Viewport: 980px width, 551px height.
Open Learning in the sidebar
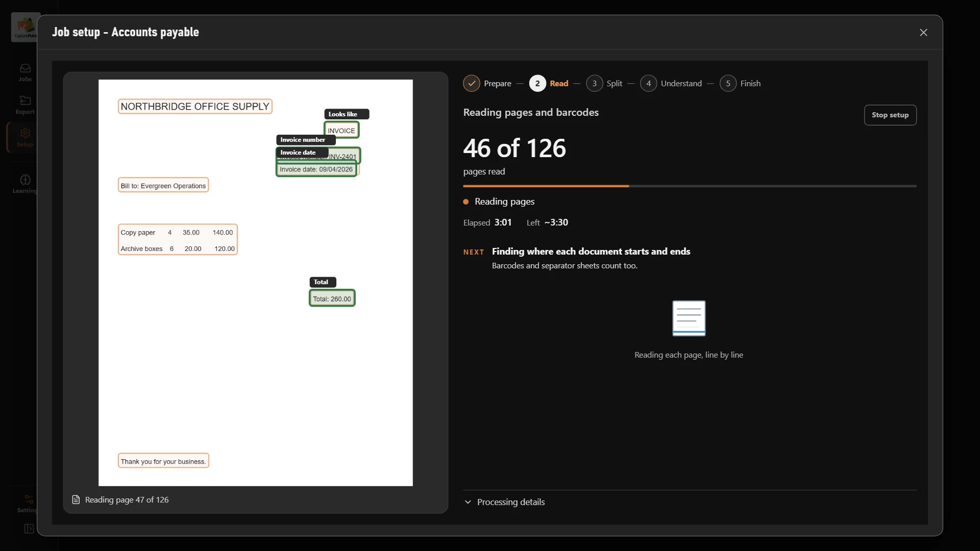coord(25,184)
